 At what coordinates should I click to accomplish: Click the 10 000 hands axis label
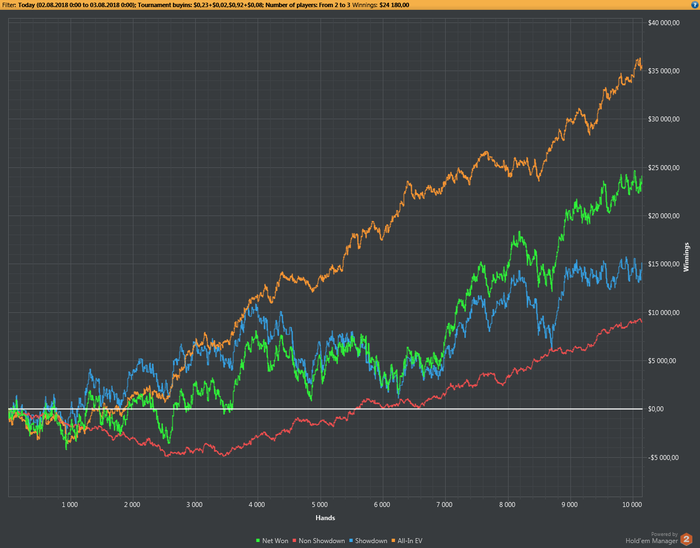point(632,505)
